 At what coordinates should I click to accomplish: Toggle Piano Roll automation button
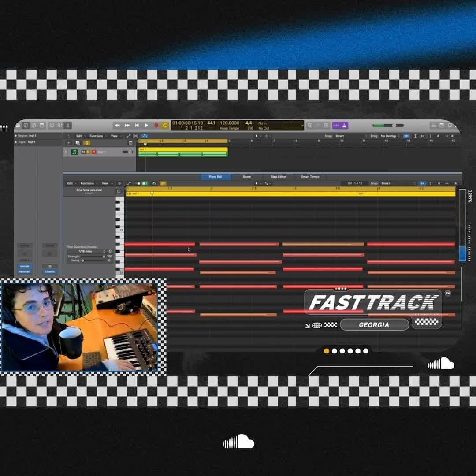tap(129, 183)
